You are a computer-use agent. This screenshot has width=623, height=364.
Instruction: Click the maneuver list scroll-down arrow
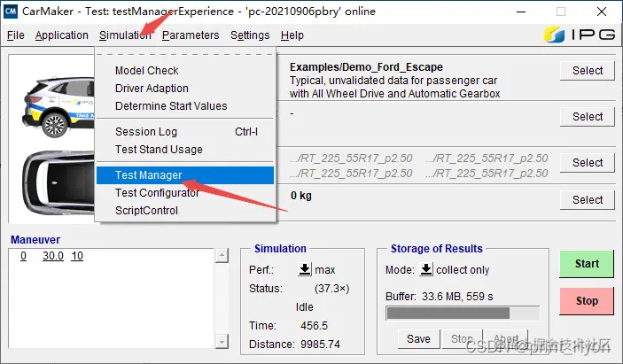point(222,341)
